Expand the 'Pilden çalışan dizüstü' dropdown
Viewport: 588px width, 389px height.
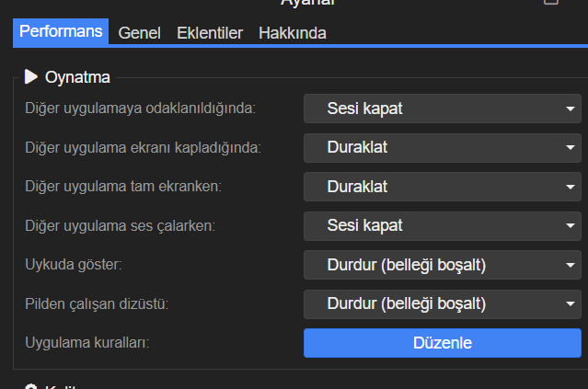[442, 303]
